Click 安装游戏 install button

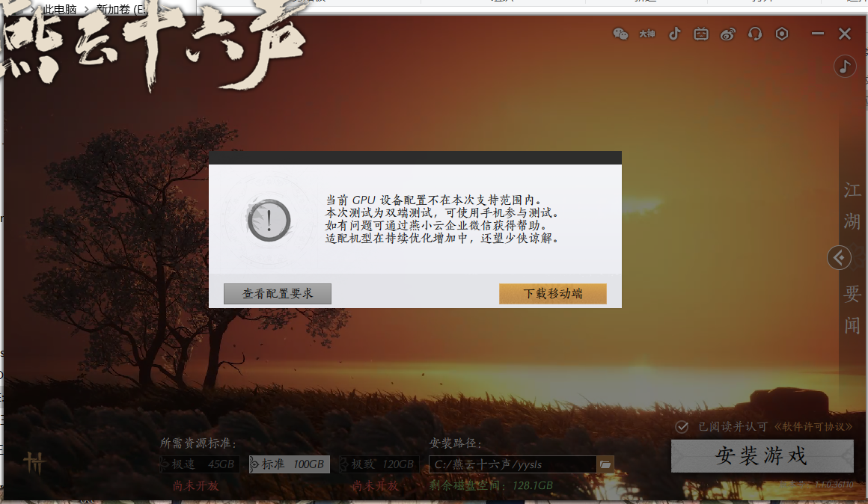click(762, 456)
